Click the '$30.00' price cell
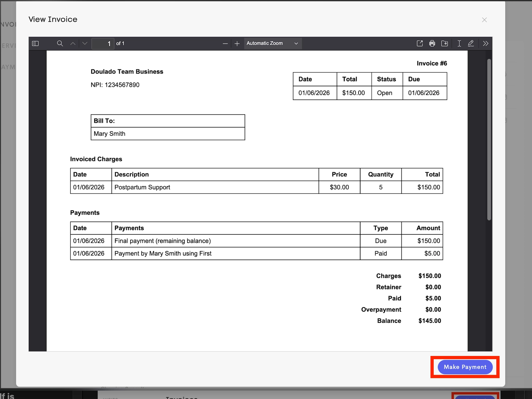The height and width of the screenshot is (399, 532). (x=339, y=187)
